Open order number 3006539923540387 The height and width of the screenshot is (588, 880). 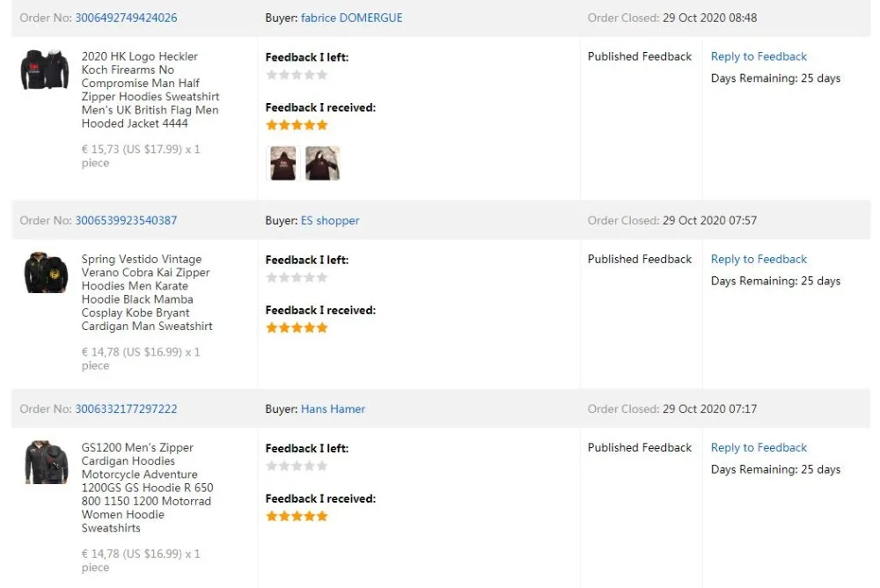click(126, 220)
